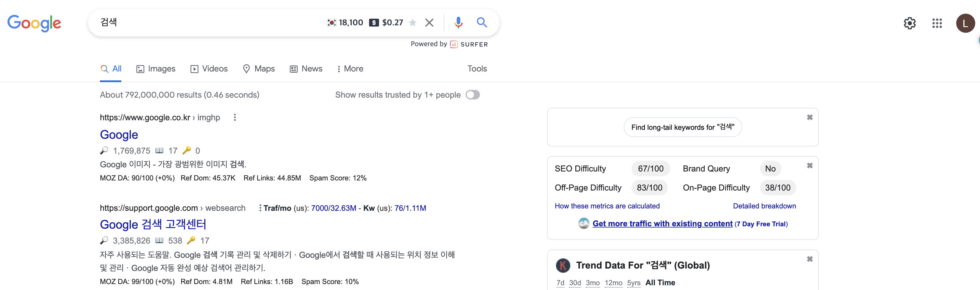This screenshot has width=980, height=290.
Task: Select the All tab
Action: [111, 68]
